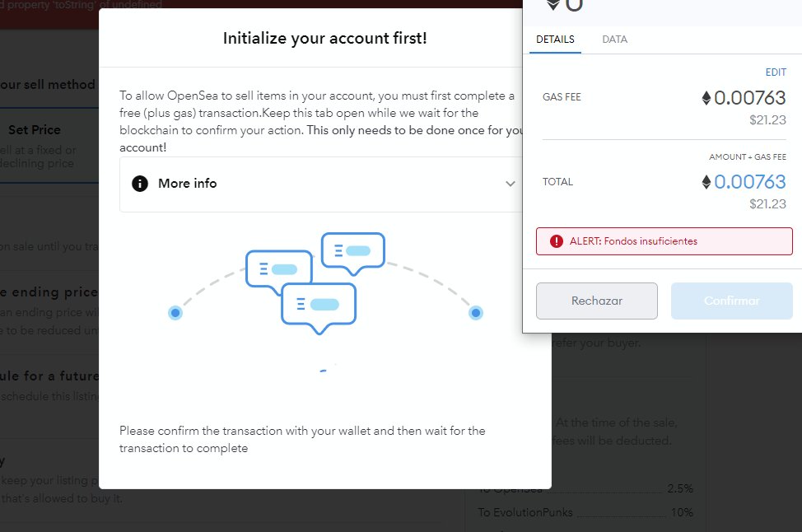Click the 'Initialize your account first!' heading

click(324, 39)
